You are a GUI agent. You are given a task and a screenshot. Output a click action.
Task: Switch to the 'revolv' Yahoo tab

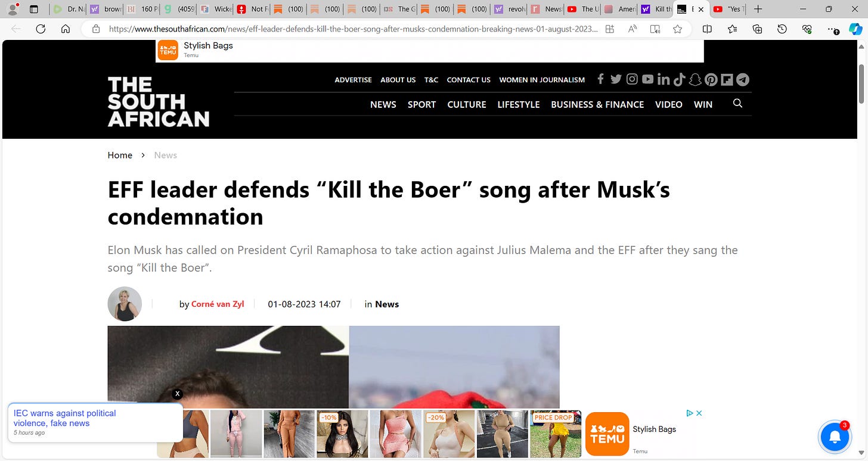[x=509, y=9]
